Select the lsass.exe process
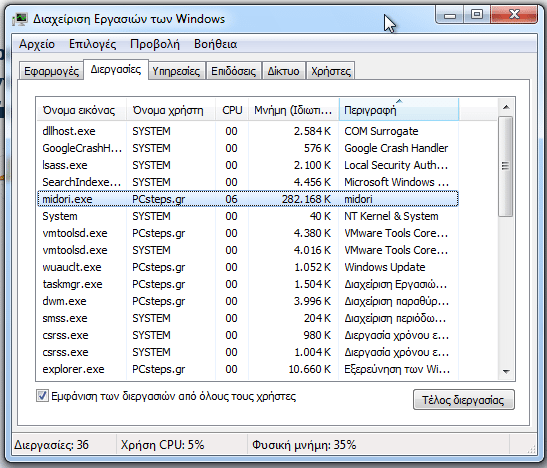This screenshot has height=468, width=547. coord(248,165)
